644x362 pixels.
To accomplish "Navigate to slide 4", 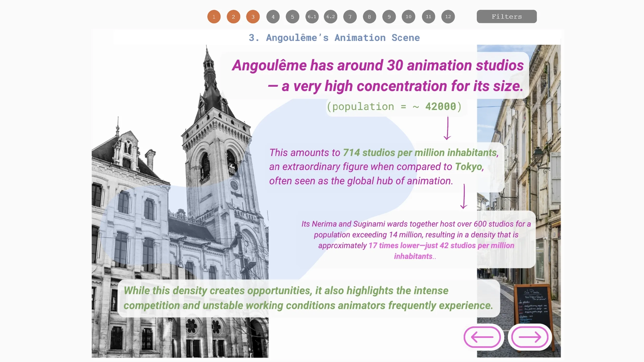I will tap(273, 17).
